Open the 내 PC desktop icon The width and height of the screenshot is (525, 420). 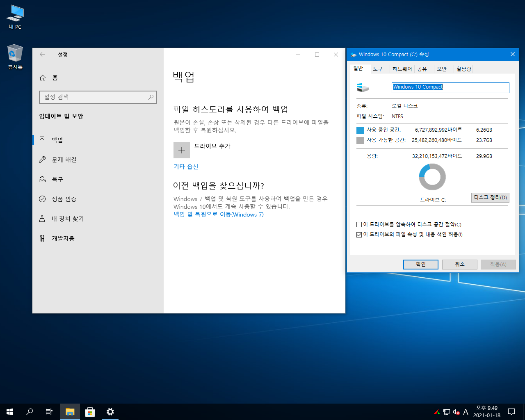(x=15, y=17)
